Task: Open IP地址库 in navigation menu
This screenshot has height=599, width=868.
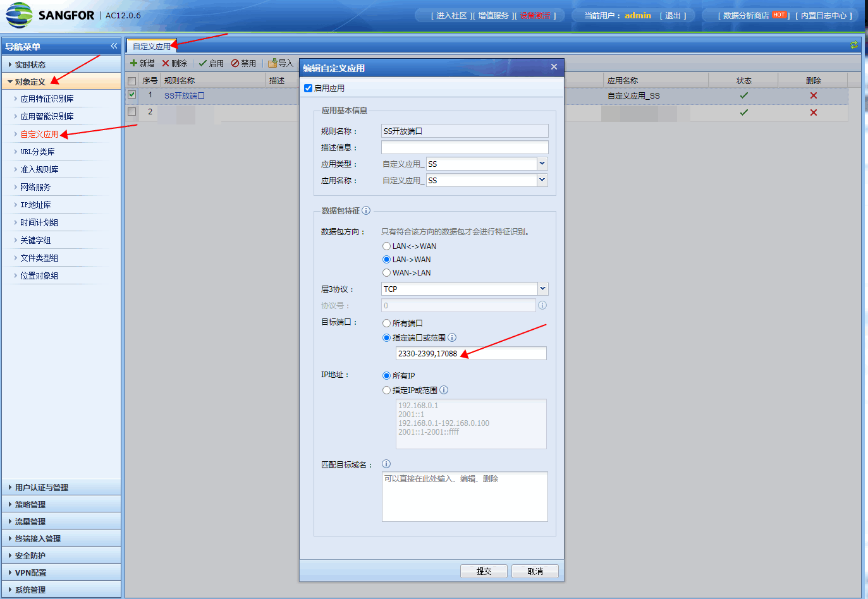Action: [x=35, y=205]
